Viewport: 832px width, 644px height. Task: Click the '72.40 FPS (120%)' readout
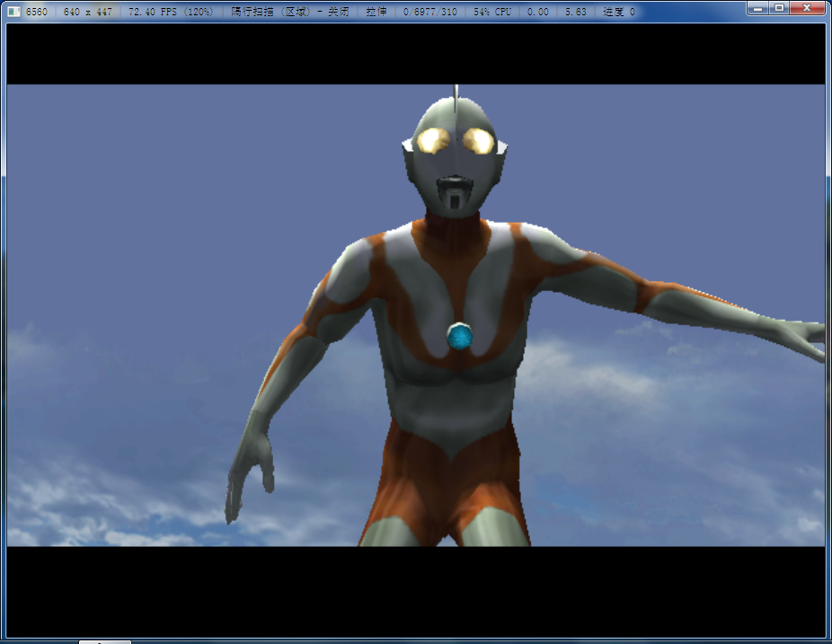[x=171, y=12]
